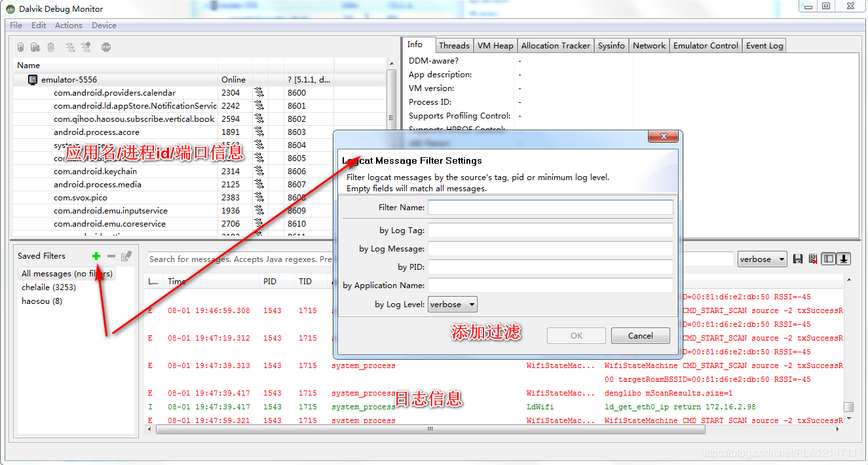This screenshot has height=465, width=868.
Task: Click the Start Method Profiling icon
Action: pyautogui.click(x=86, y=47)
